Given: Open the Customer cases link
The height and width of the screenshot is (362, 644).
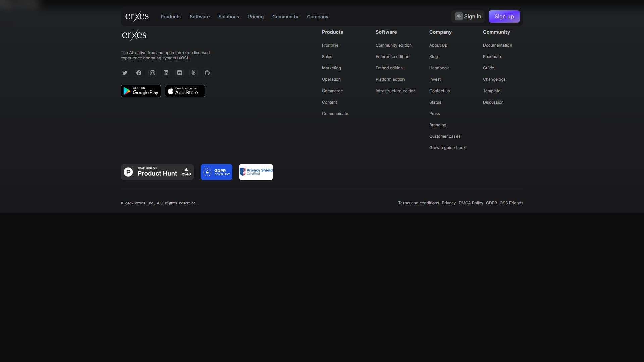Looking at the screenshot, I should click(445, 136).
